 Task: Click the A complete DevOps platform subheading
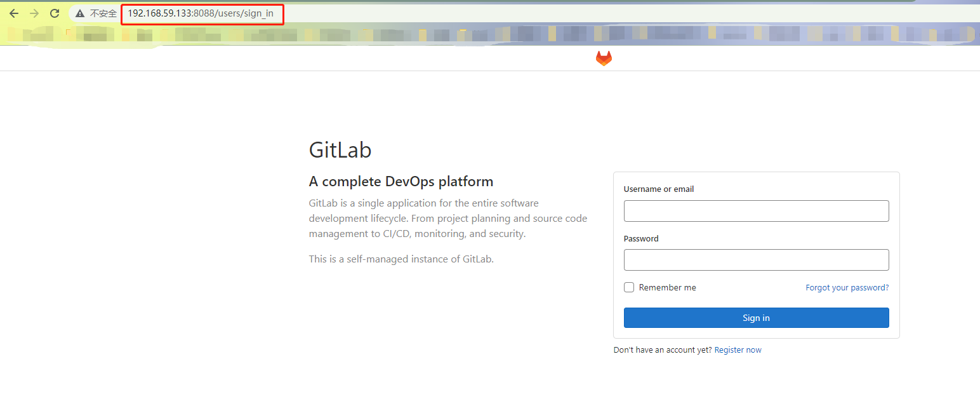click(401, 182)
